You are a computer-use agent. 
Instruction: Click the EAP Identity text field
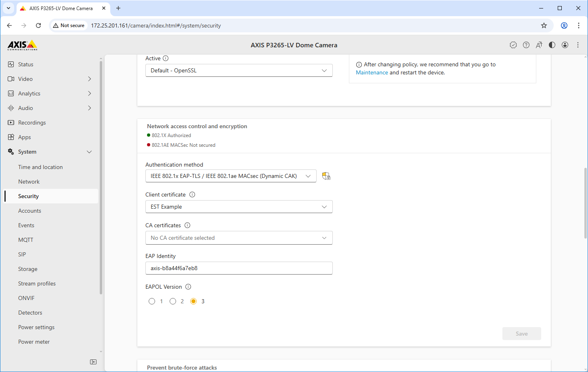(x=239, y=268)
